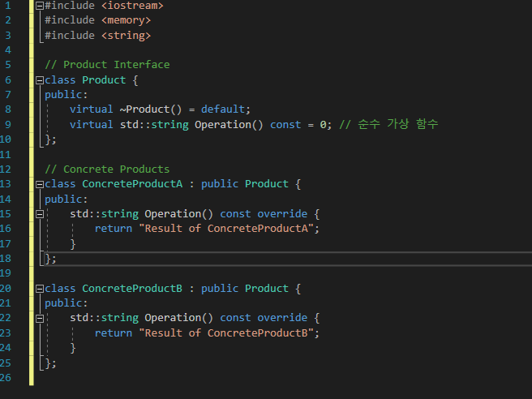Viewport: 532px width, 399px height.
Task: Collapse class ConcreteProductB fold marker
Action: (x=40, y=289)
